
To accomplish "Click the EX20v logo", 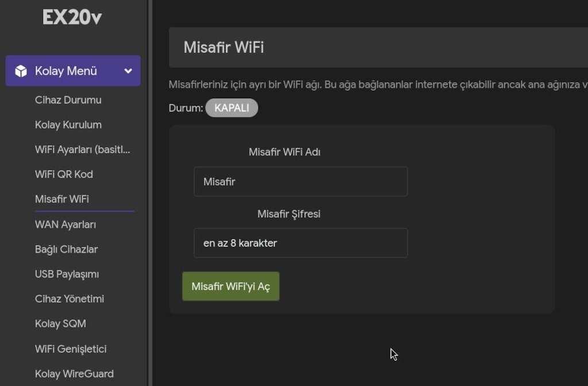I will point(72,17).
